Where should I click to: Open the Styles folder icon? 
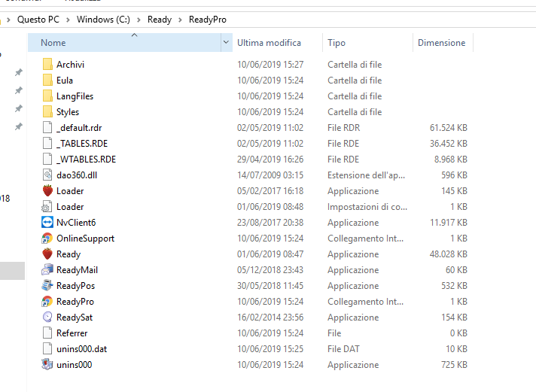tap(47, 112)
